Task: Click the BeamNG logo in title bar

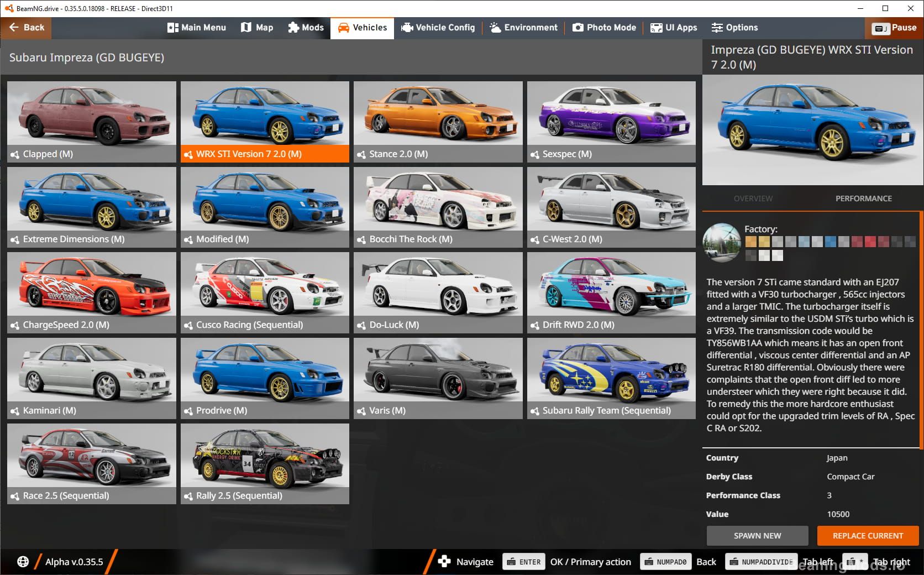Action: click(x=9, y=8)
